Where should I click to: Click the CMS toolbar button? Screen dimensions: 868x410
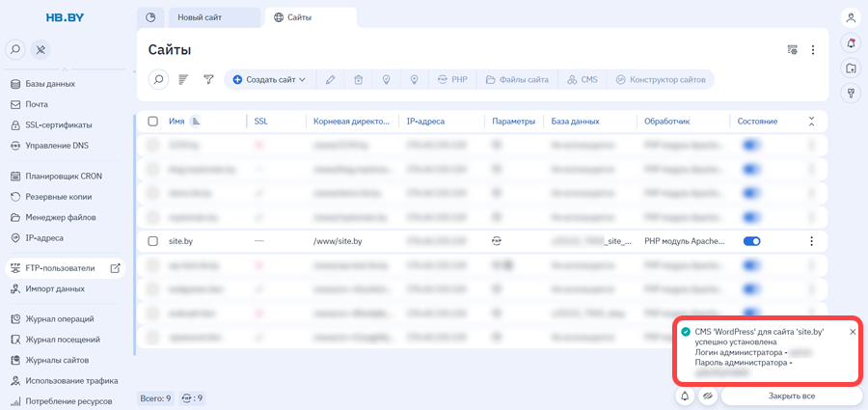[583, 80]
